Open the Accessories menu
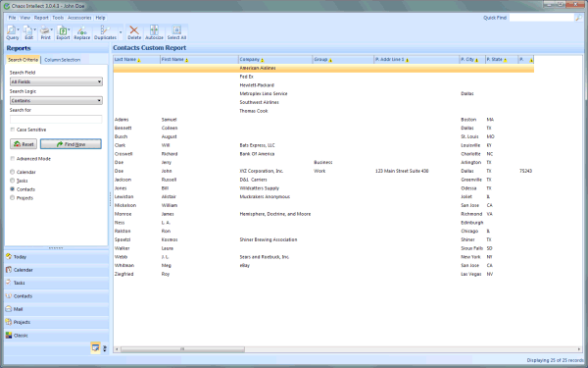 [x=79, y=18]
